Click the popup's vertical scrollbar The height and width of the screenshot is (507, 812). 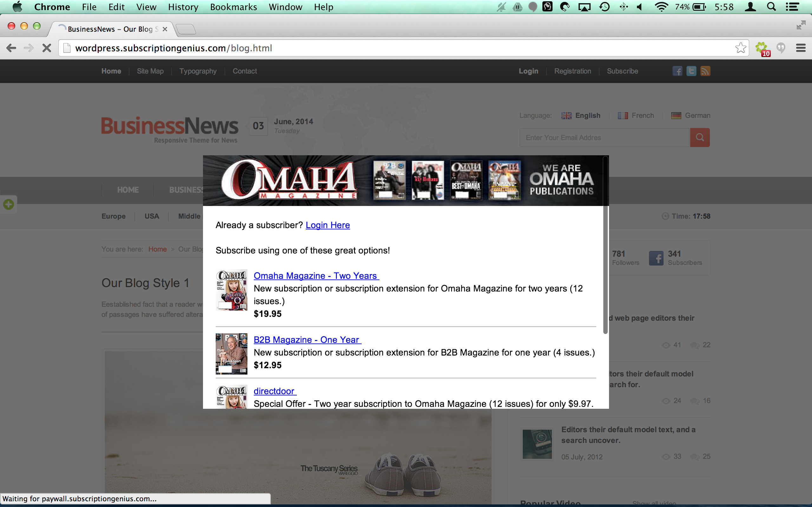tap(605, 245)
